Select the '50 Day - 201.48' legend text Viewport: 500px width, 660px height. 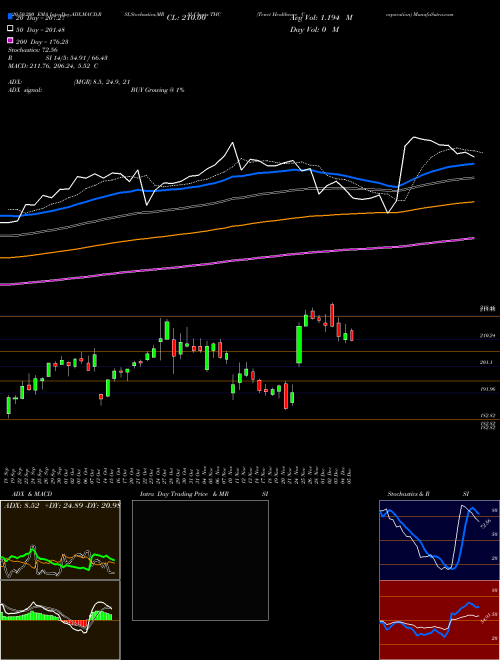point(40,29)
